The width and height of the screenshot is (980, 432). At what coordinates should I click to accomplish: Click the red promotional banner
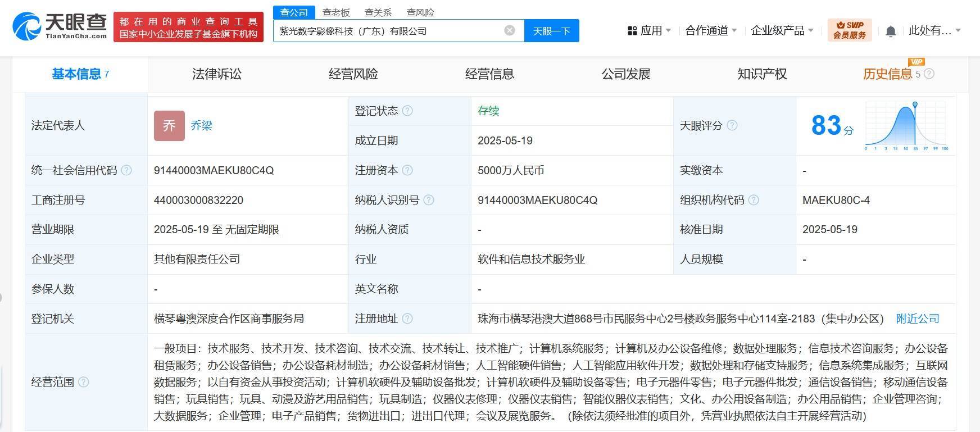[188, 27]
